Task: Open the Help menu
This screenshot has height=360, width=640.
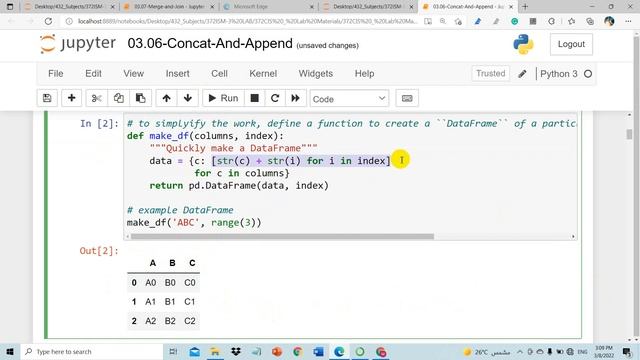Action: (364, 73)
